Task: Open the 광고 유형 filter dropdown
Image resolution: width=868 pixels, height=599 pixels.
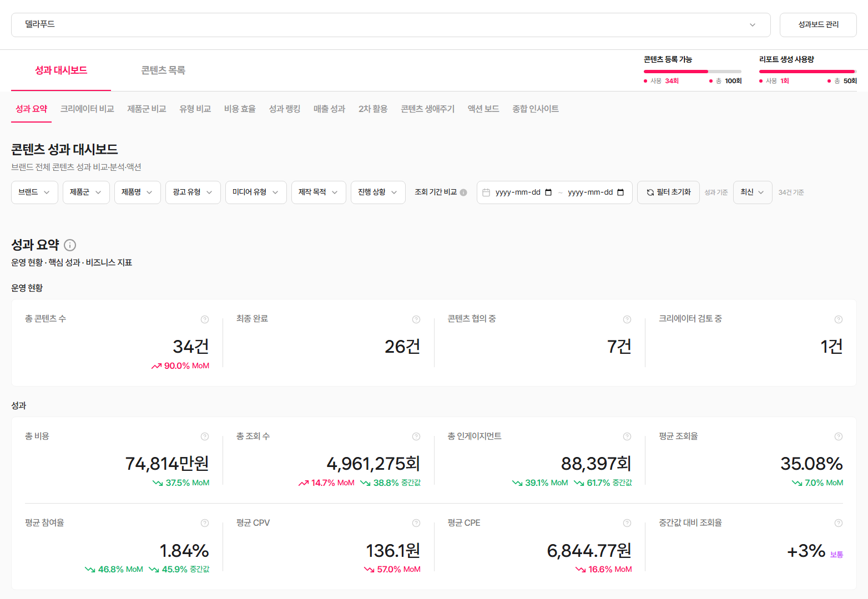Action: [x=193, y=192]
